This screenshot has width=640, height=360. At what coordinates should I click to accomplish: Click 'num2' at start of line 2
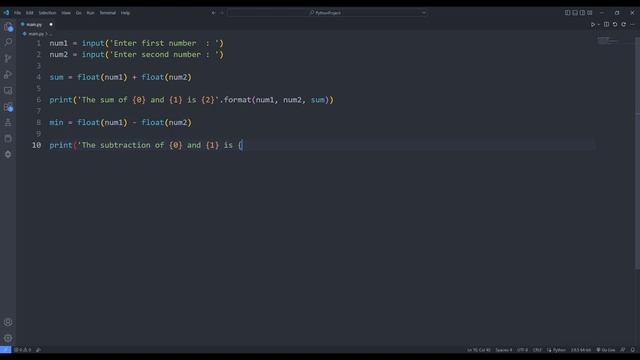(58, 55)
